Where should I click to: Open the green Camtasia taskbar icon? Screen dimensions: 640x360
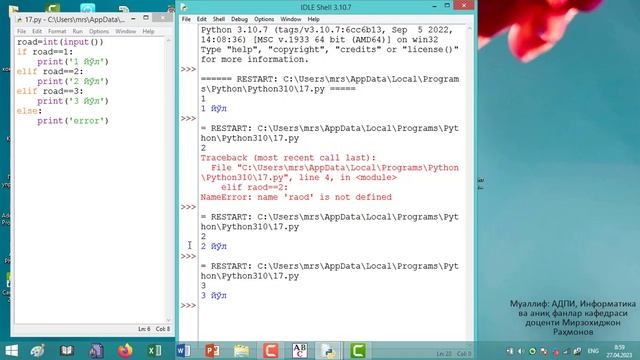(x=358, y=351)
